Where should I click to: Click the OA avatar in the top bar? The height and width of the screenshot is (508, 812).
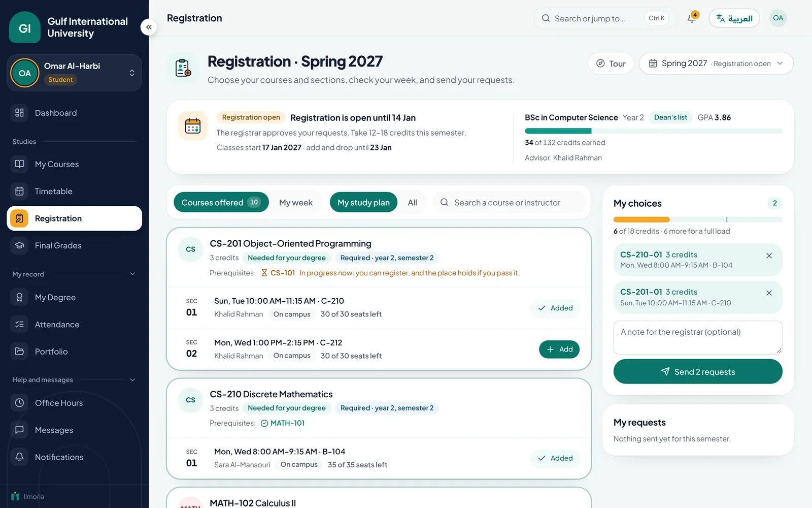coord(778,18)
